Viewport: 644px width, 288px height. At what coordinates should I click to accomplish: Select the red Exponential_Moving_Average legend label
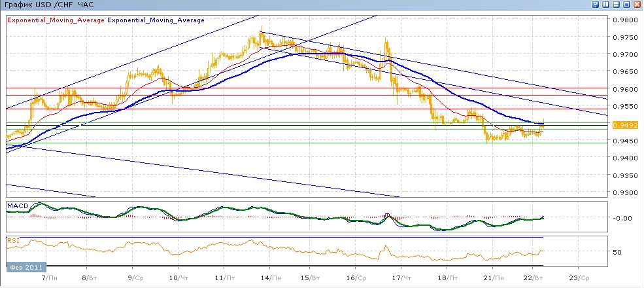[56, 20]
